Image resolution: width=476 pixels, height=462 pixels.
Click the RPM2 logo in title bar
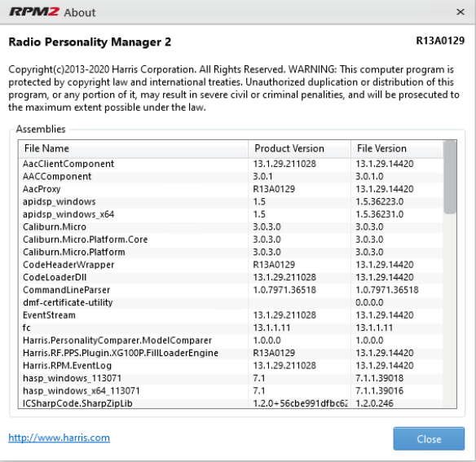[34, 12]
